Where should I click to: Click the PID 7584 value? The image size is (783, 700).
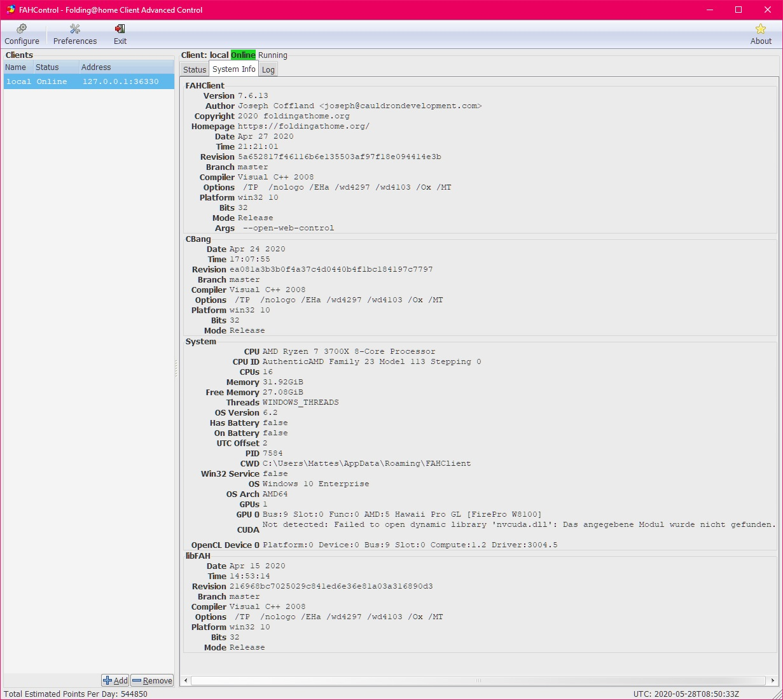point(272,453)
